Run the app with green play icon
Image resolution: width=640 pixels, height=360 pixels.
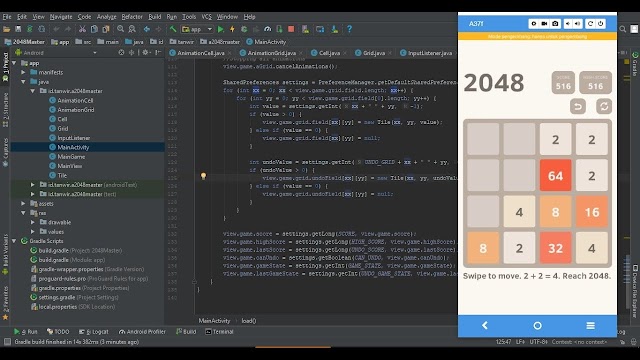(x=221, y=29)
